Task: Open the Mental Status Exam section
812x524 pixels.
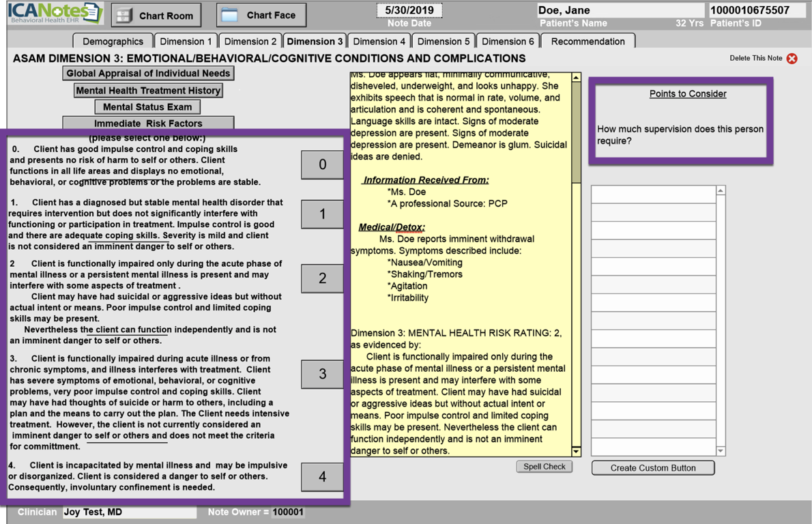Action: pyautogui.click(x=148, y=107)
